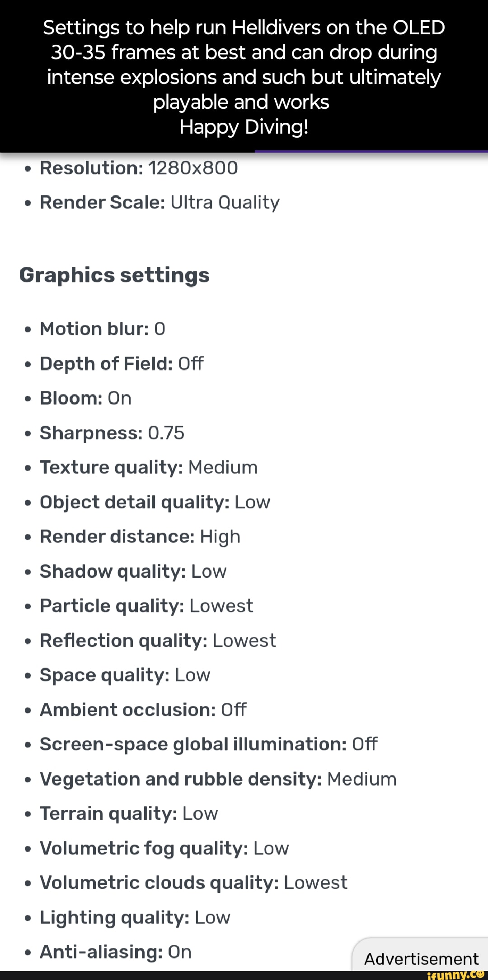Select the Resolution: 1280x800 list item
This screenshot has width=488, height=980.
(x=139, y=168)
